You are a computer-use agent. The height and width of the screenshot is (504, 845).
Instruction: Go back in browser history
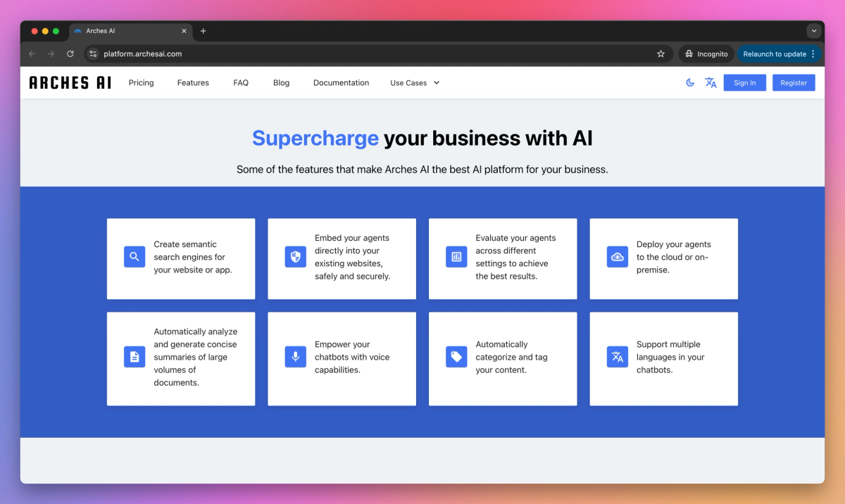[x=32, y=53]
